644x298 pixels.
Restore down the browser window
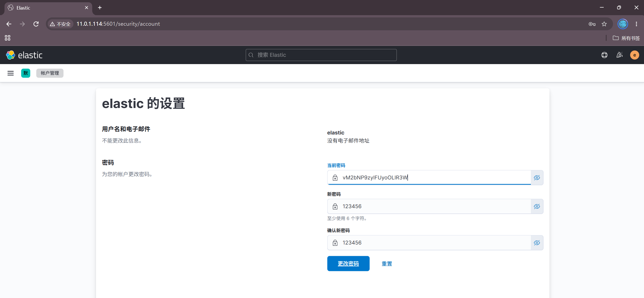point(619,8)
